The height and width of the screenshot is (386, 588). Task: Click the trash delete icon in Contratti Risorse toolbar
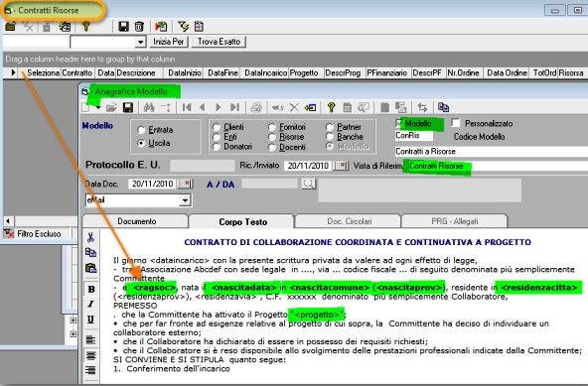click(x=139, y=27)
